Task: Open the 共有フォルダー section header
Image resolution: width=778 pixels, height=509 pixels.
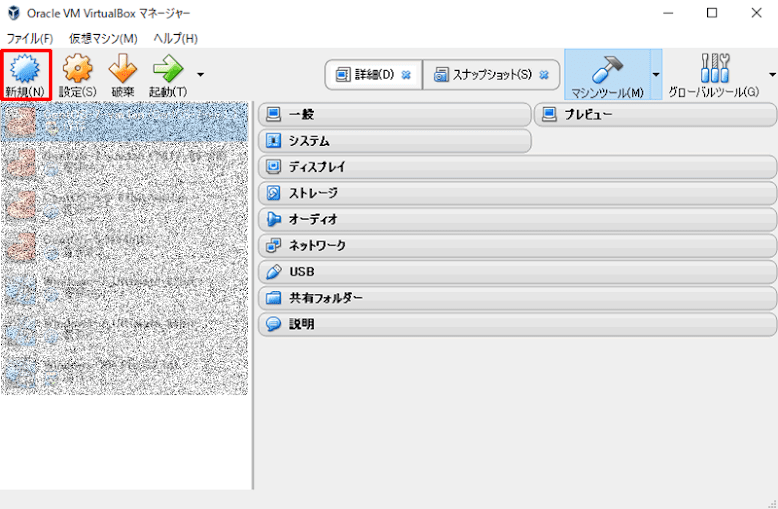Action: point(518,298)
